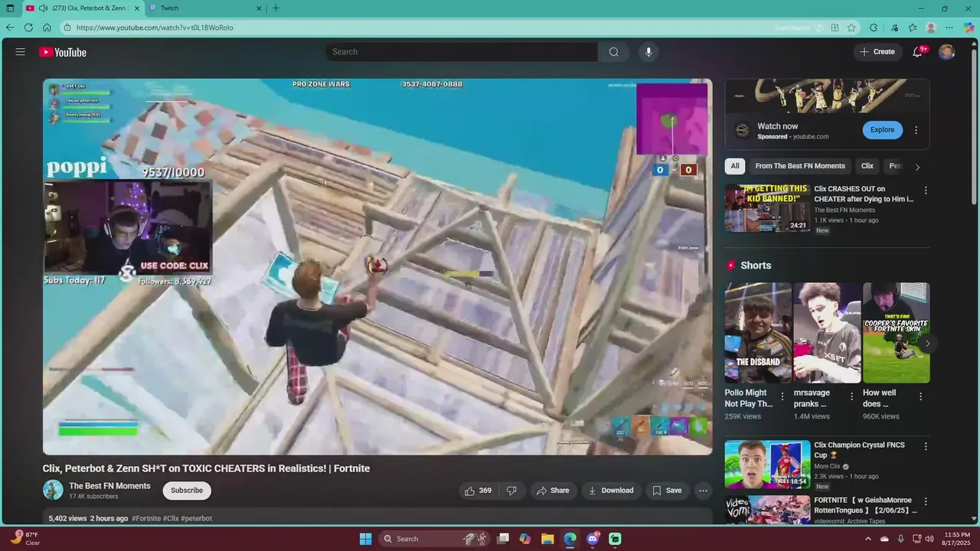980x551 pixels.
Task: Open more actions under the video
Action: pos(703,491)
